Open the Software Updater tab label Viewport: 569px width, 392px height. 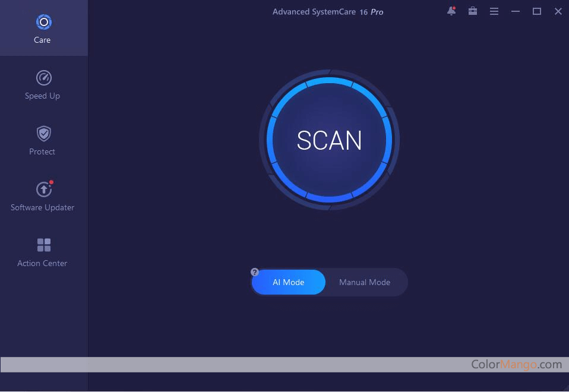42,207
